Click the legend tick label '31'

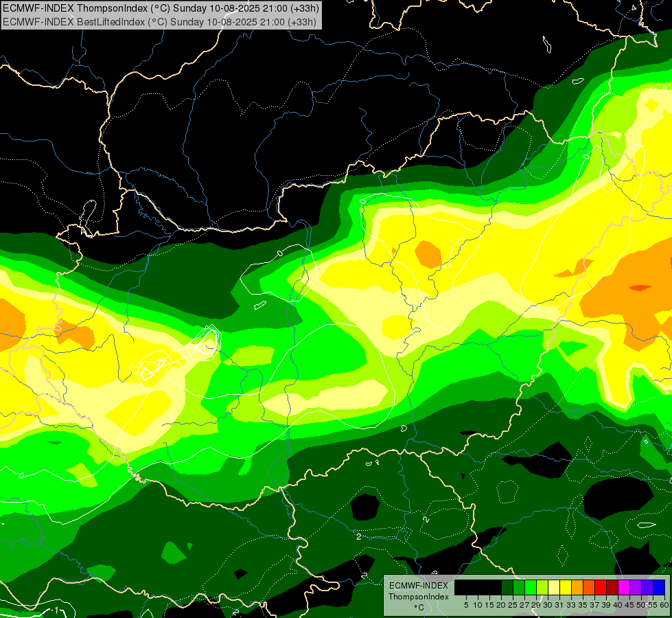point(559,605)
